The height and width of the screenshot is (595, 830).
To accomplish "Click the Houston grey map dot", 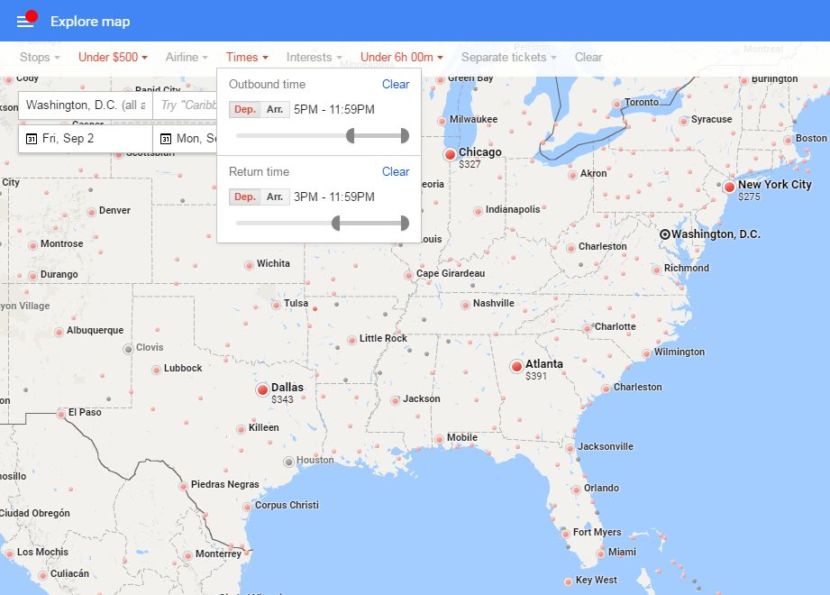I will [288, 462].
